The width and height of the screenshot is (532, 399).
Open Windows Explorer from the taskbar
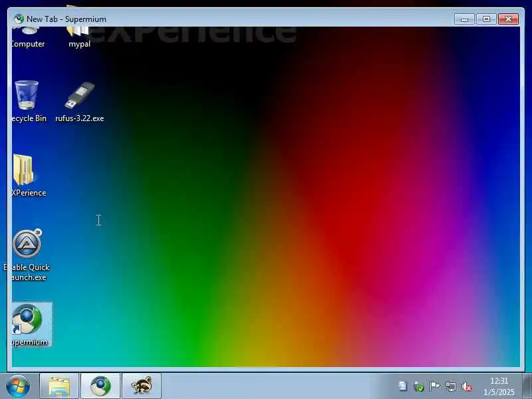[59, 386]
